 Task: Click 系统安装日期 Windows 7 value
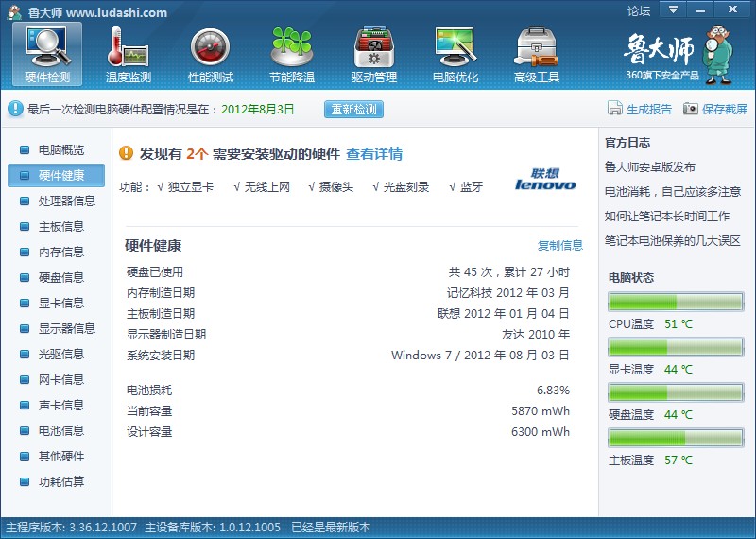480,356
